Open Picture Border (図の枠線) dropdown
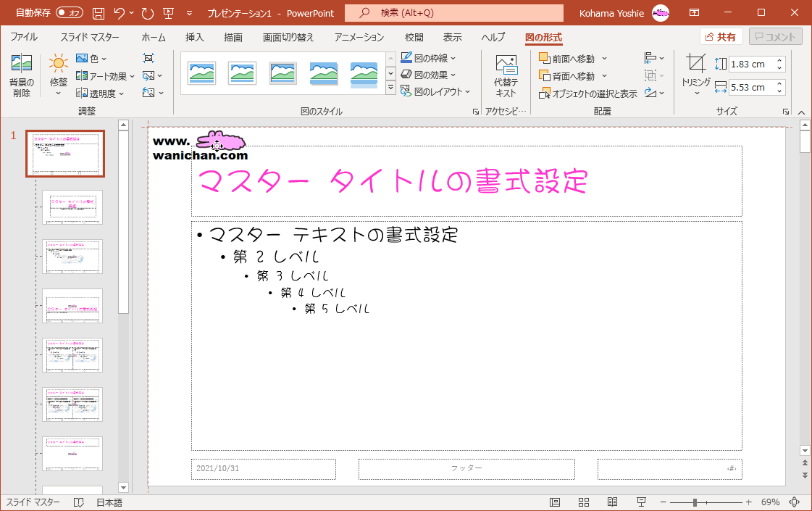 [428, 58]
